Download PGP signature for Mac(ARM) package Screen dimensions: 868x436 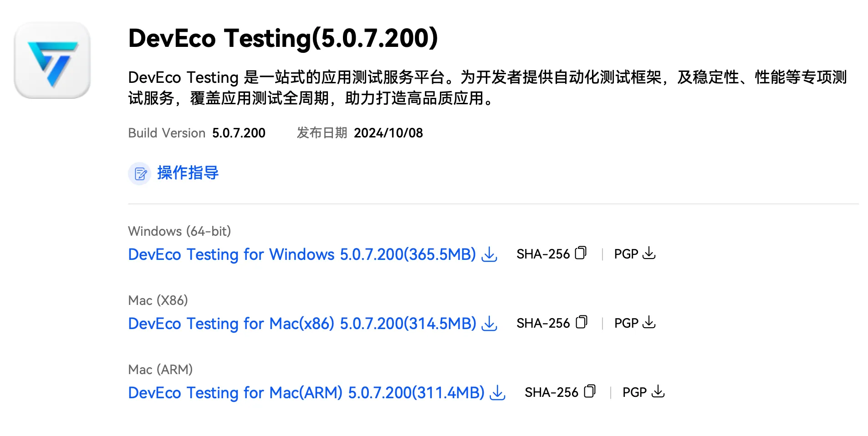pos(658,392)
